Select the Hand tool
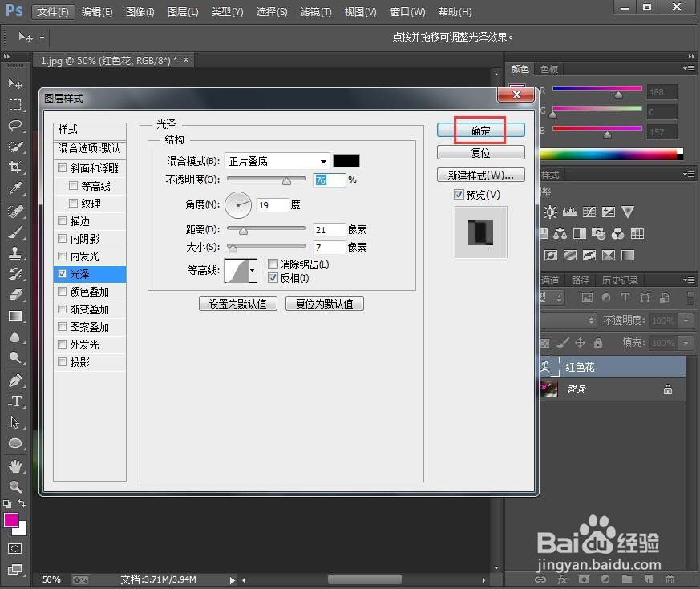Image resolution: width=700 pixels, height=589 pixels. [15, 466]
